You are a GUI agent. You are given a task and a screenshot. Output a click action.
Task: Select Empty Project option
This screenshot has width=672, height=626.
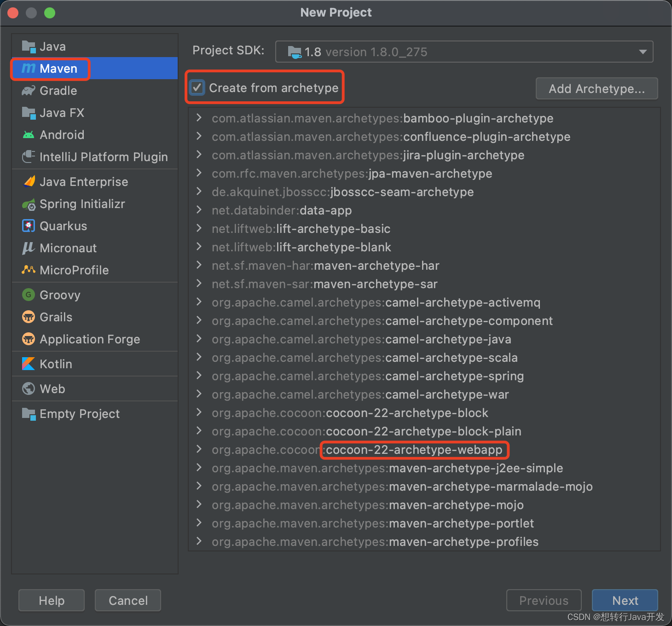coord(95,414)
